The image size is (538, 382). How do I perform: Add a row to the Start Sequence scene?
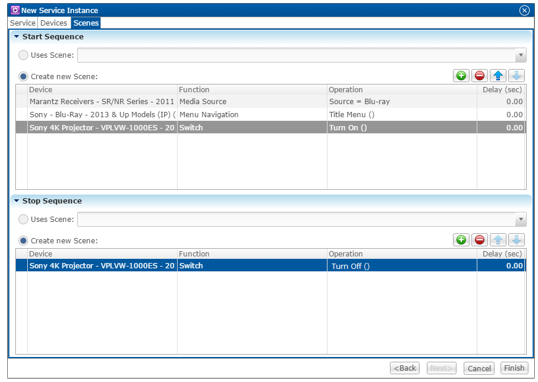[x=461, y=75]
